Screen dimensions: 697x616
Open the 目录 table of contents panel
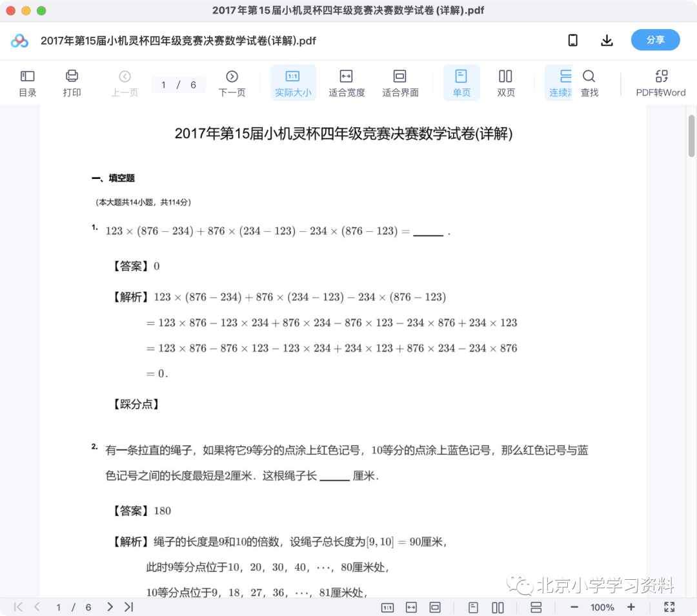(x=28, y=83)
